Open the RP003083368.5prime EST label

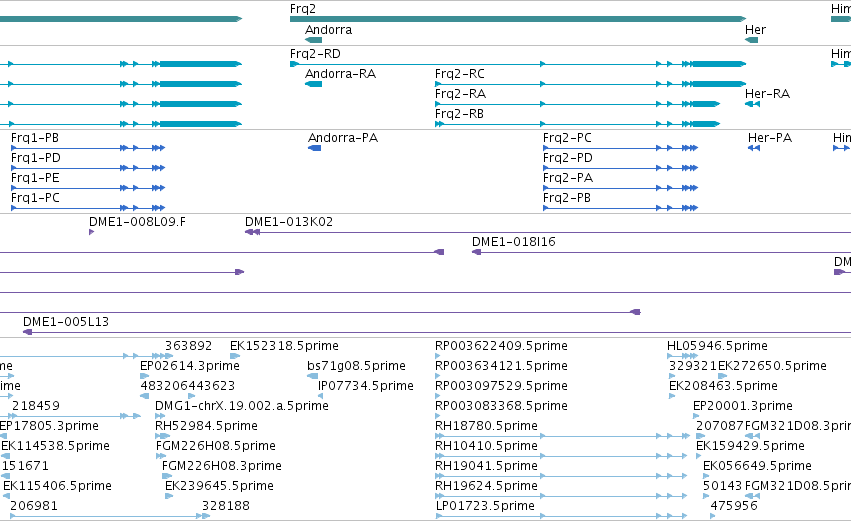coord(501,406)
